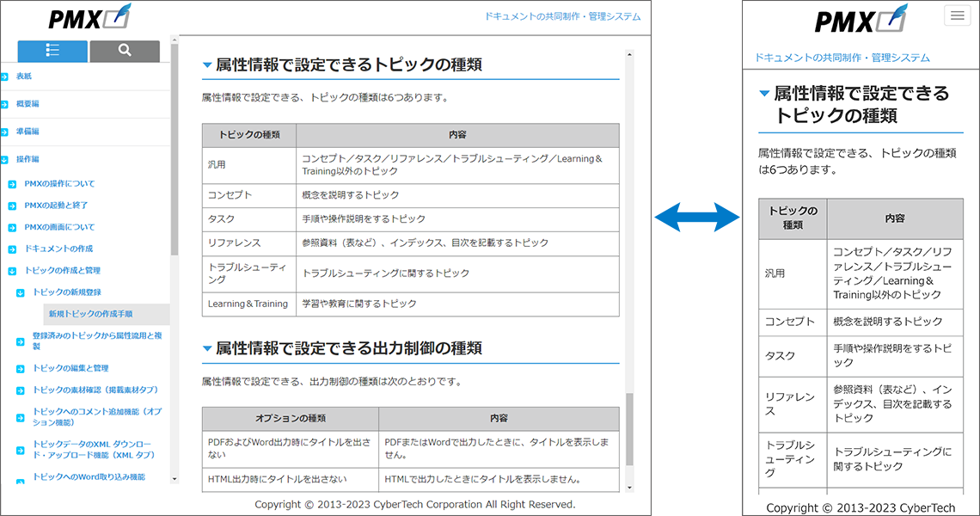Click the PDFおよびWord出力時にタイトルを出さない cell
The height and width of the screenshot is (516, 980).
[291, 449]
